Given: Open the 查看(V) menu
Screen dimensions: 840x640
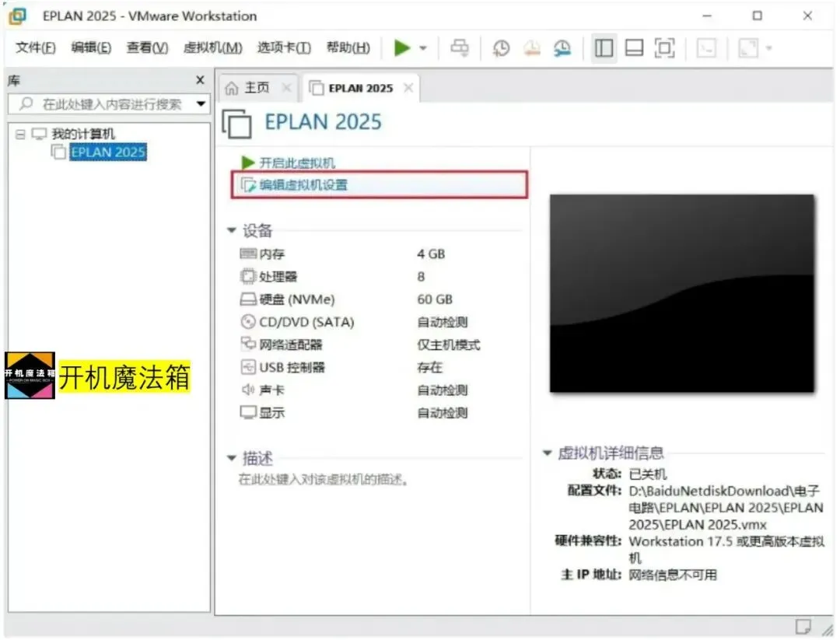Looking at the screenshot, I should tap(147, 47).
